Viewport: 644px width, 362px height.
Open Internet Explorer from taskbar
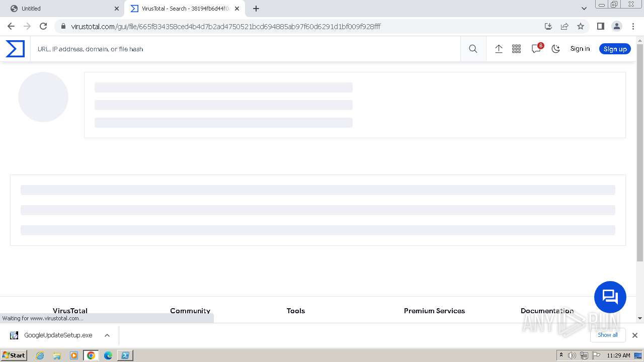(40, 355)
